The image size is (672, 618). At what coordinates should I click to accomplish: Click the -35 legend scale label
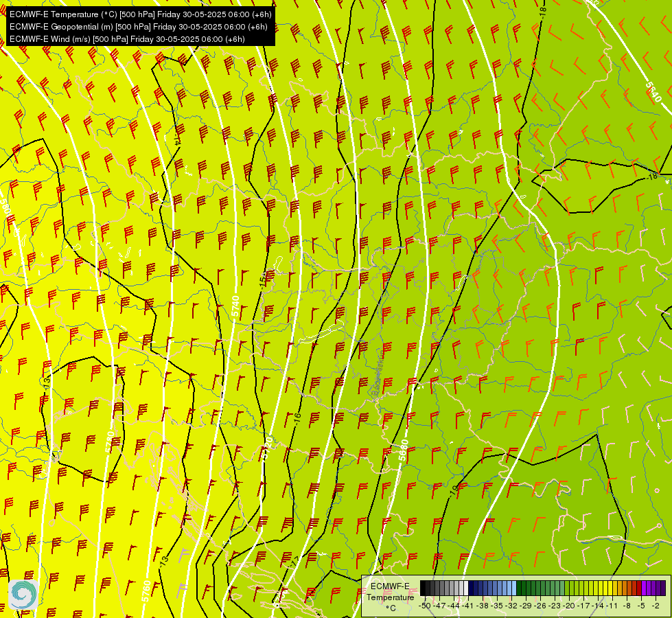pyautogui.click(x=497, y=606)
